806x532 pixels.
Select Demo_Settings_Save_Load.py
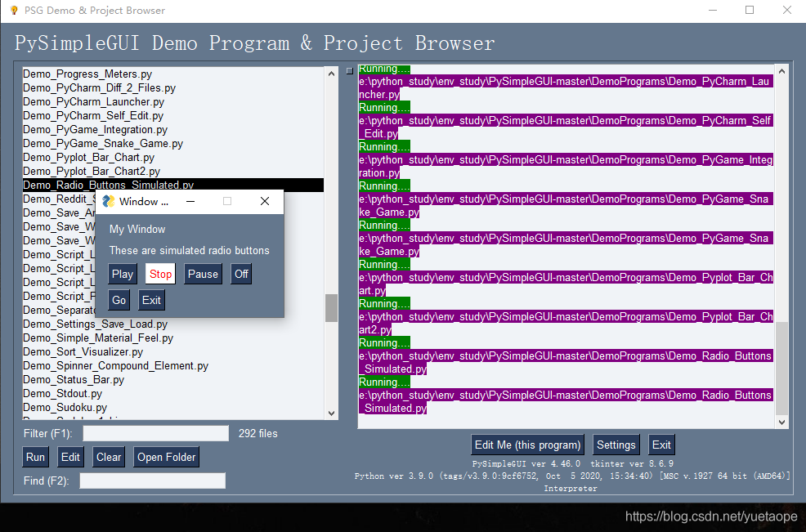click(173, 324)
